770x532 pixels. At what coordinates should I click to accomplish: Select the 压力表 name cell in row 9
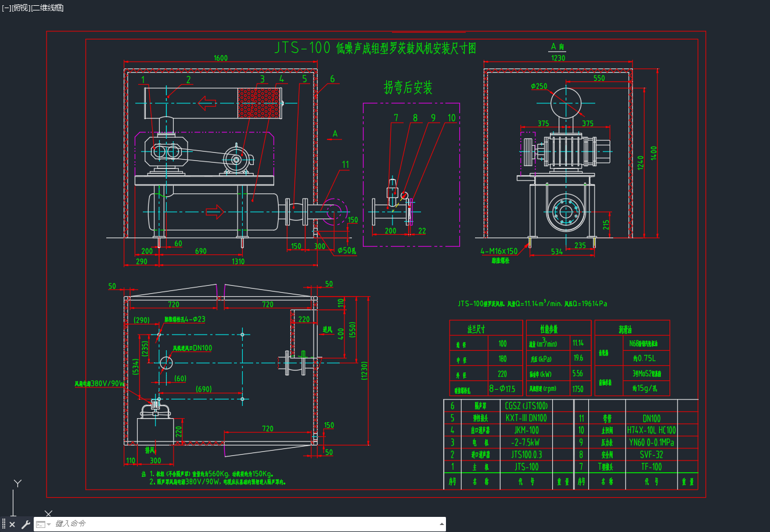click(607, 443)
